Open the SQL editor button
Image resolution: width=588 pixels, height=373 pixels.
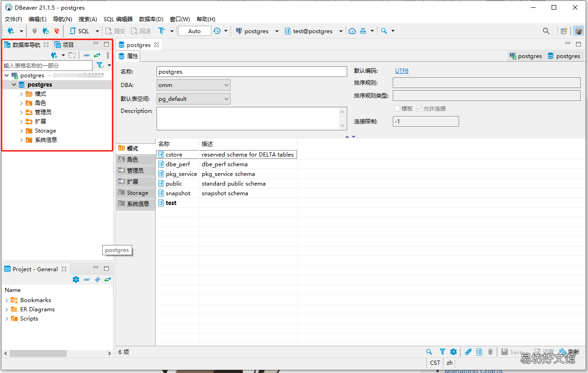79,31
